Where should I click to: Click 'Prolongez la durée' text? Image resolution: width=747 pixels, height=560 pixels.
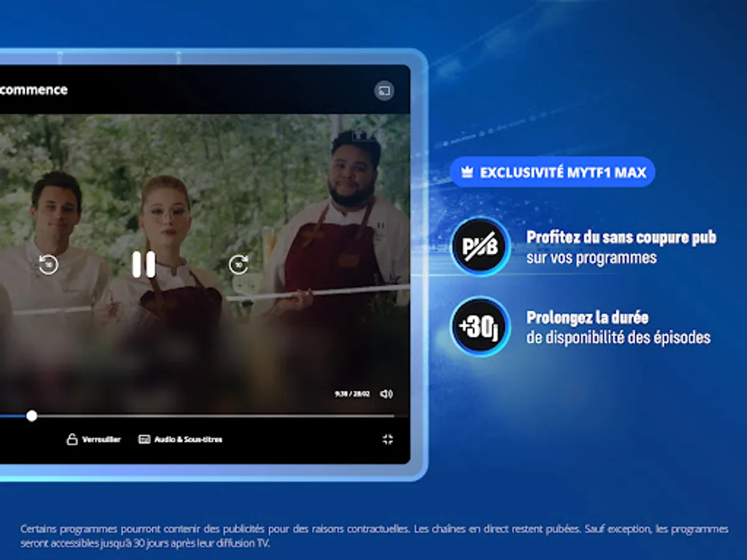click(x=588, y=317)
